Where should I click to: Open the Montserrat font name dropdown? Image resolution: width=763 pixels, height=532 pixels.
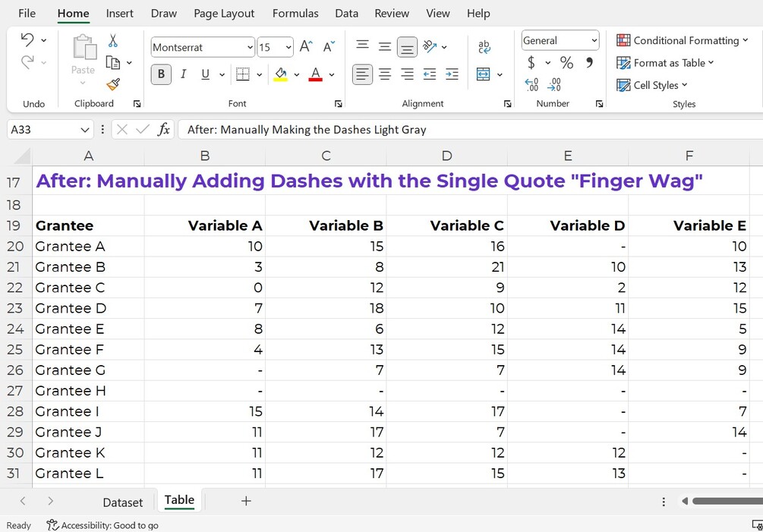click(250, 47)
